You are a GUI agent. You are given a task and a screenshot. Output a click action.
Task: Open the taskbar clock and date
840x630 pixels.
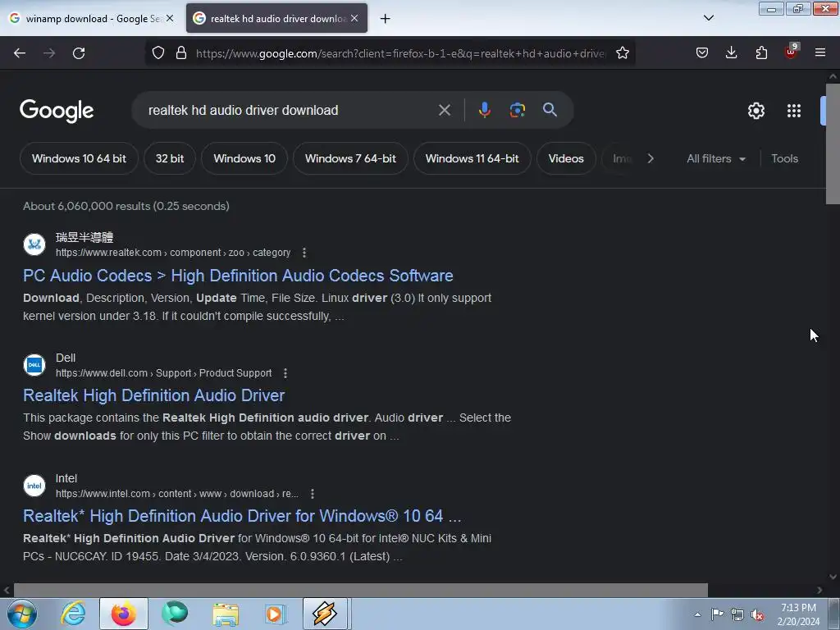tap(798, 614)
